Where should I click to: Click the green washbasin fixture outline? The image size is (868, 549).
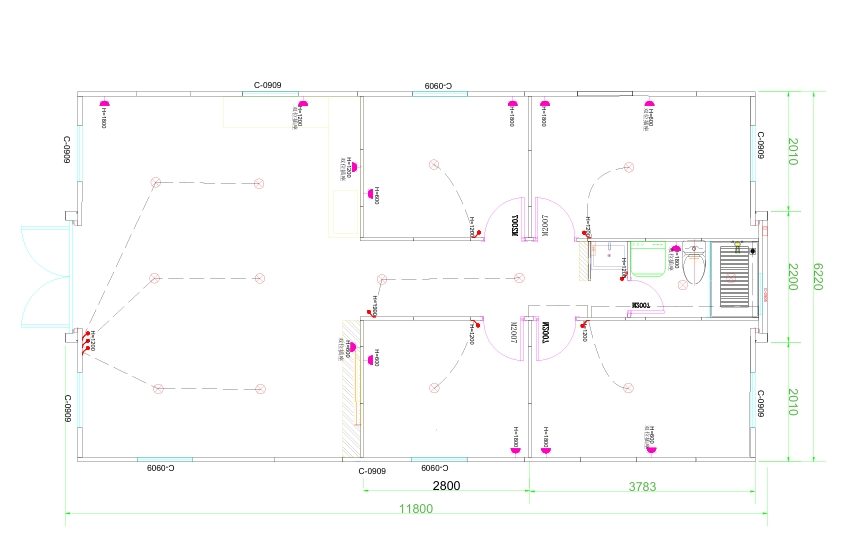pyautogui.click(x=648, y=259)
